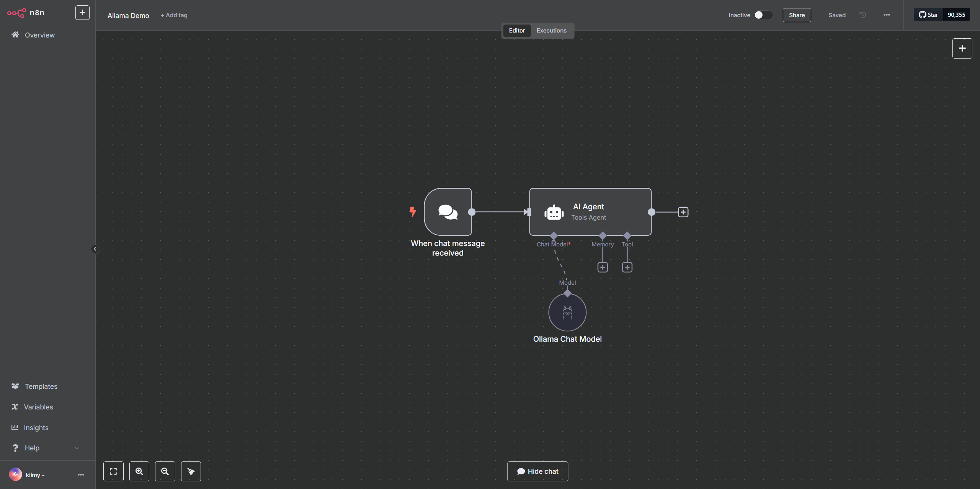
Task: Open Templates from the sidebar
Action: 41,386
